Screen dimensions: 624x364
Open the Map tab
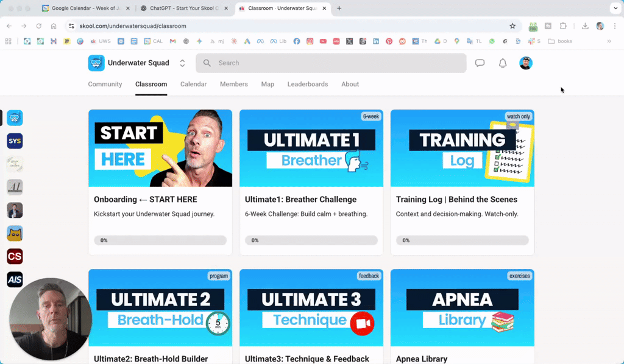tap(268, 84)
